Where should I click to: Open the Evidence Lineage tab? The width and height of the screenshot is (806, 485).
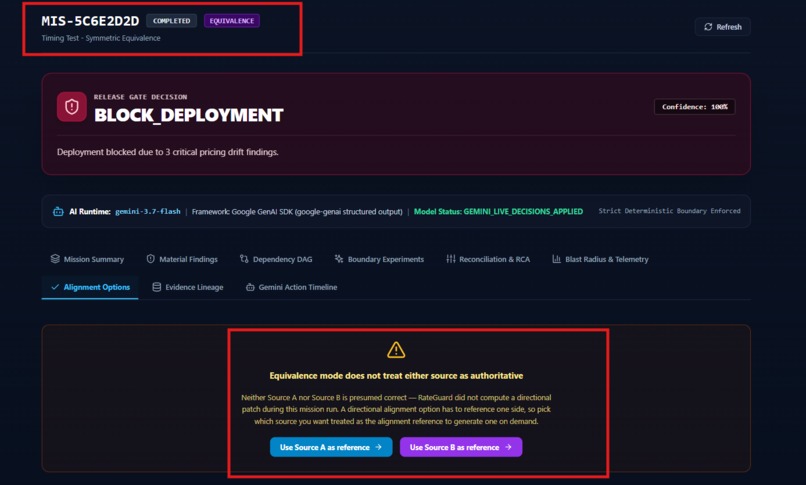(188, 287)
